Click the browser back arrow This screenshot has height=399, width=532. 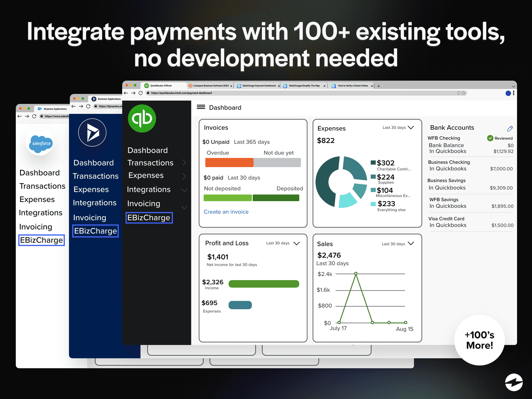click(x=126, y=93)
